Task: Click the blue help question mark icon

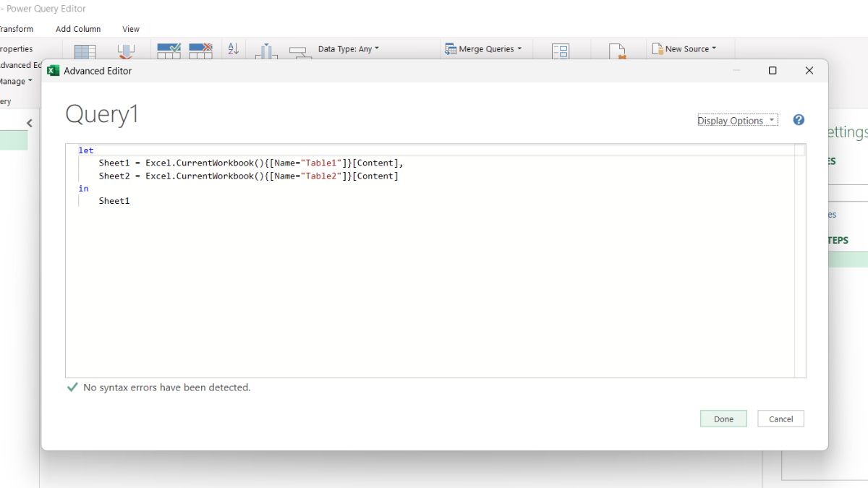Action: 799,120
